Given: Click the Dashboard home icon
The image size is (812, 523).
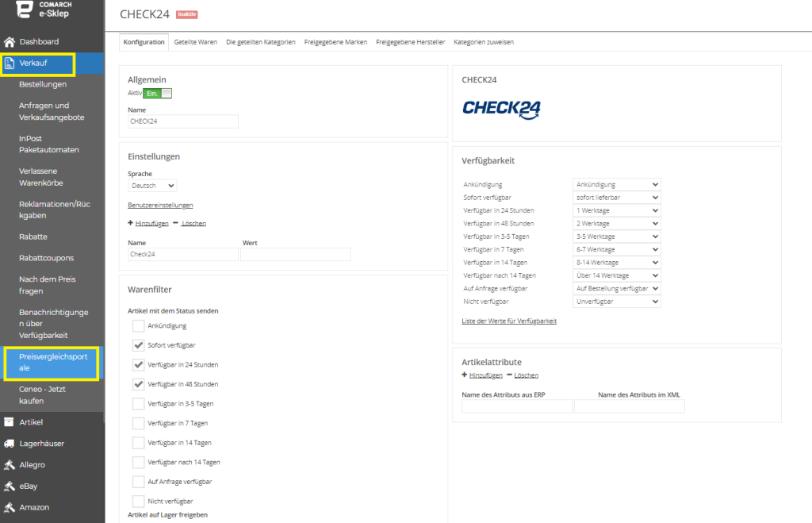Looking at the screenshot, I should [x=10, y=41].
